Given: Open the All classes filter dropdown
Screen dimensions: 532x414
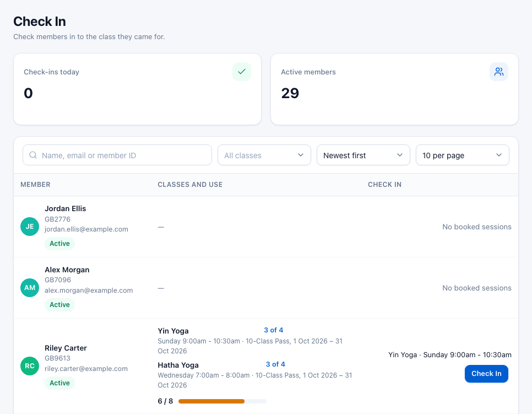Looking at the screenshot, I should coord(264,155).
